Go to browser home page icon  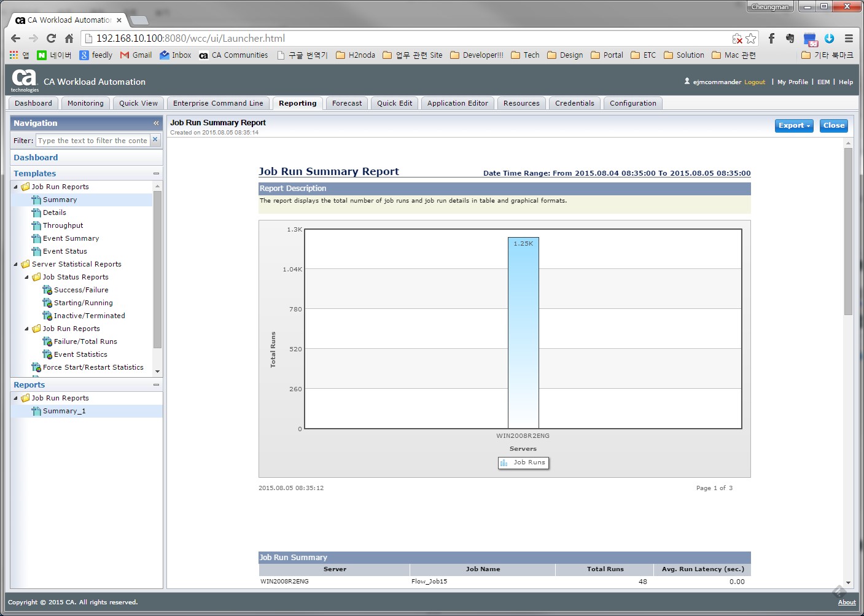pyautogui.click(x=69, y=38)
